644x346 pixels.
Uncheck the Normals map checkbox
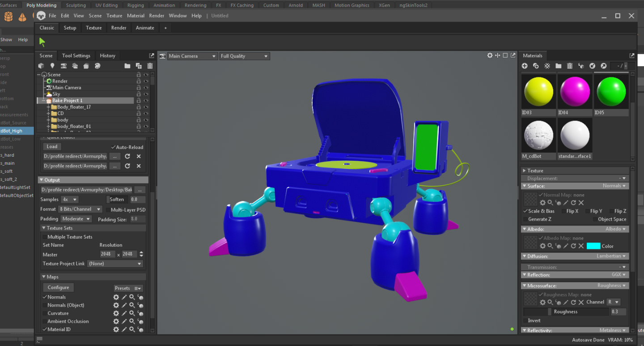pos(45,297)
